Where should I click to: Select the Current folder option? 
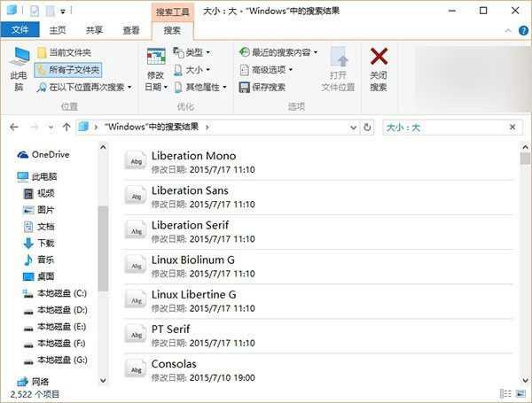[64, 52]
